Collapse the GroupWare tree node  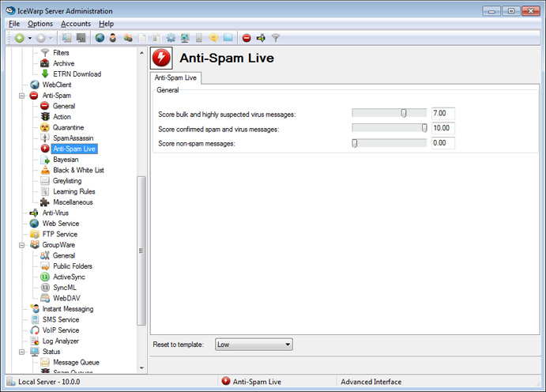click(x=21, y=245)
